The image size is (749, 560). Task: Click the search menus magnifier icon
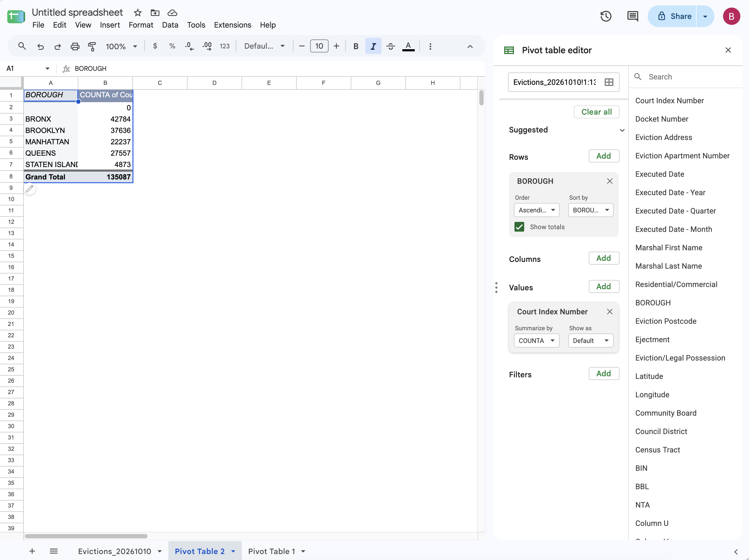(x=22, y=46)
